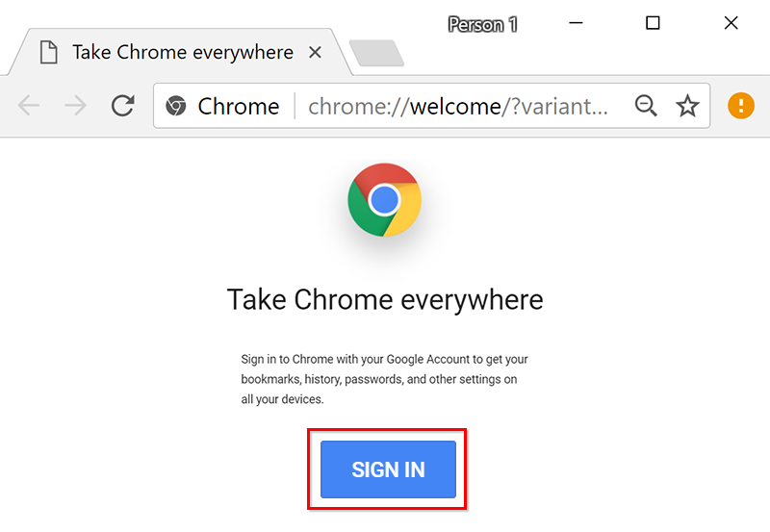Minimize the Chrome window
Viewport: 770px width, 532px height.
576,22
